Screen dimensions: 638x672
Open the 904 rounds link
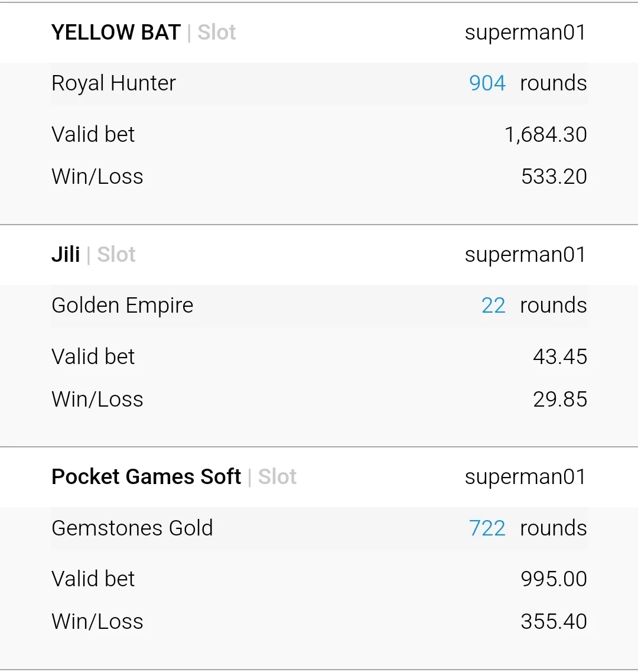point(487,83)
